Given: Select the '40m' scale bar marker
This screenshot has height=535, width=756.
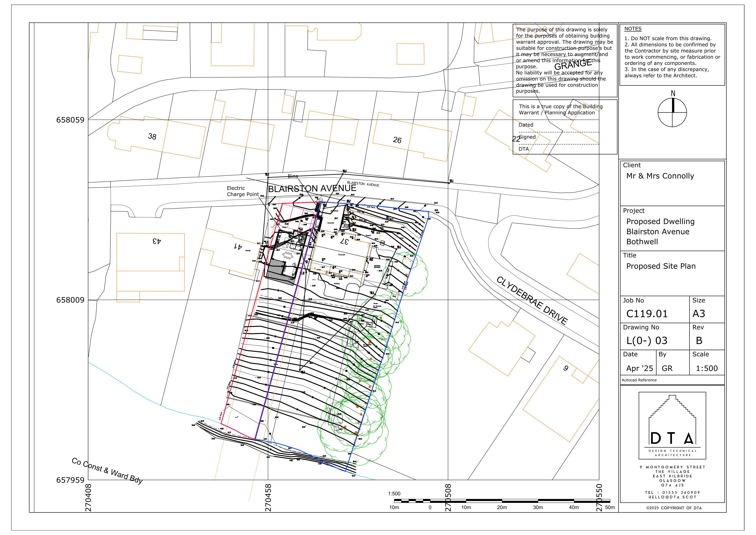Looking at the screenshot, I should tap(574, 507).
